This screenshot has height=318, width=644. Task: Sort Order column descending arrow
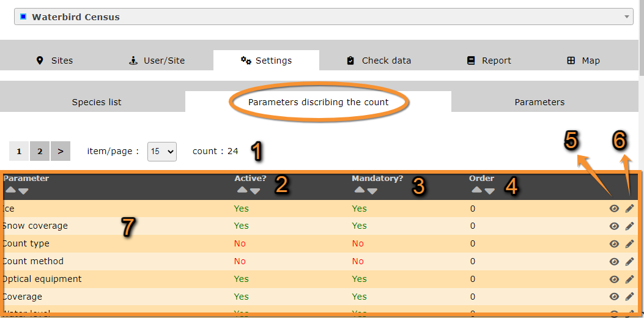(489, 191)
